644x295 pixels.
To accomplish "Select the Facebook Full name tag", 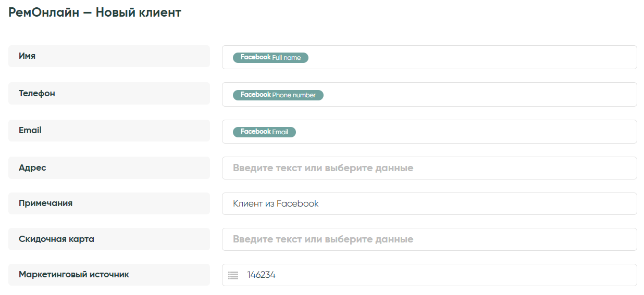I will [270, 58].
